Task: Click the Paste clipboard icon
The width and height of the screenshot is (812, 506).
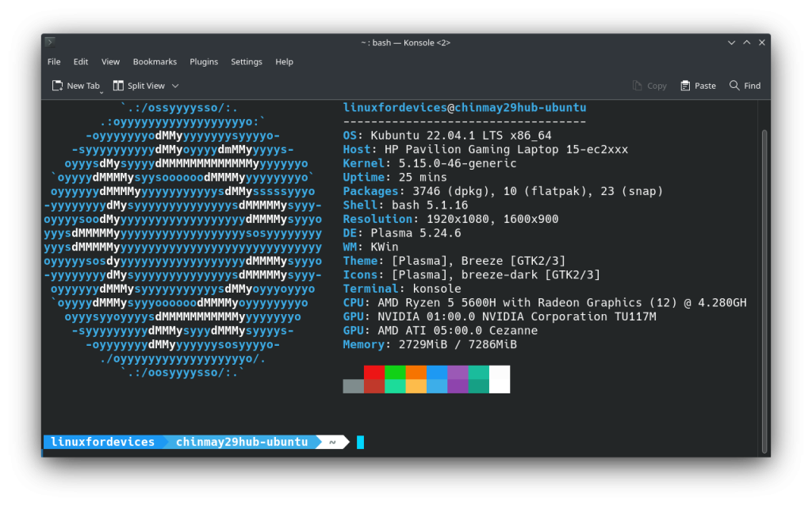Action: [684, 86]
